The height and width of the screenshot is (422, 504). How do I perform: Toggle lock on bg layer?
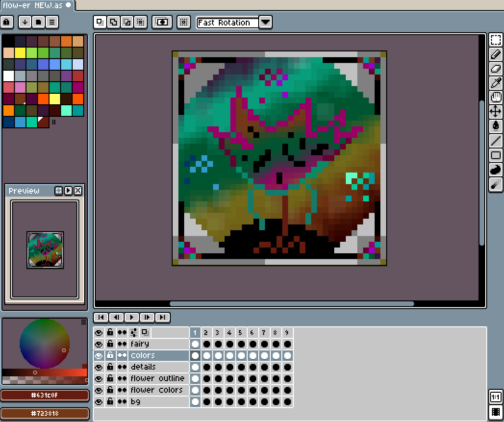(110, 402)
